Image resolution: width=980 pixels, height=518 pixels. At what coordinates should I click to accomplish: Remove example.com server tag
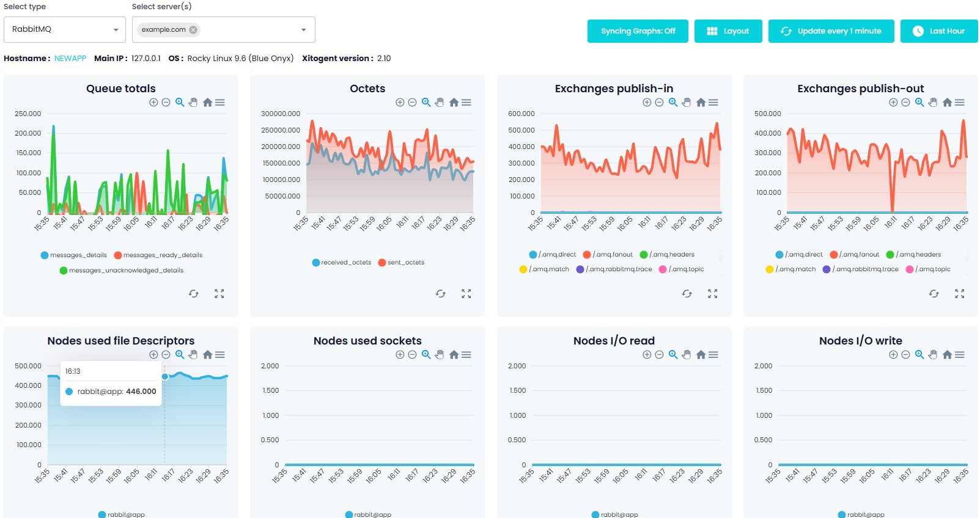point(193,30)
